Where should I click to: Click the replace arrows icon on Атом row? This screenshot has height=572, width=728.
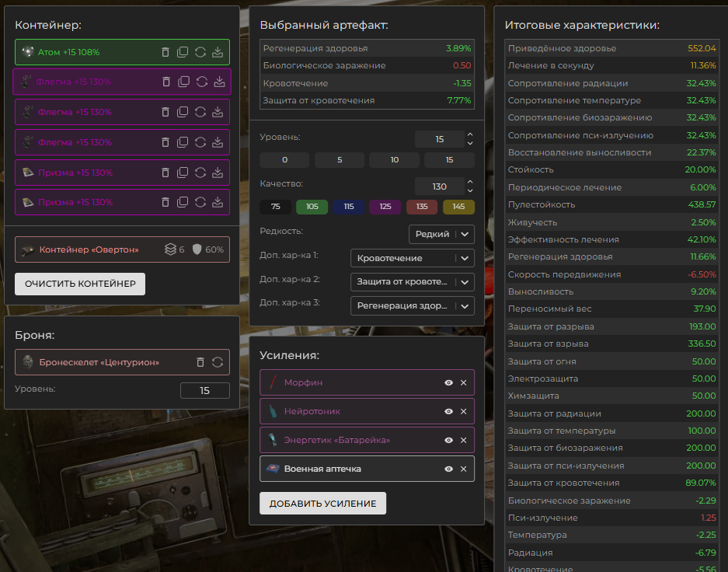point(200,52)
